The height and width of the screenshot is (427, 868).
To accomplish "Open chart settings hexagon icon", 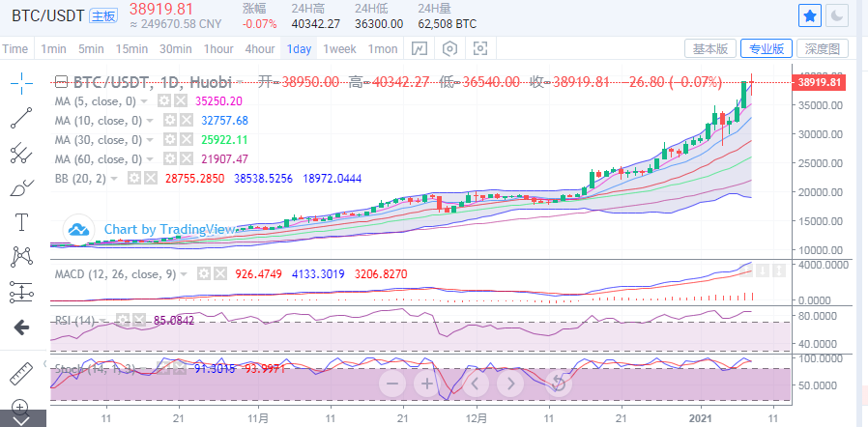I will click(x=450, y=48).
